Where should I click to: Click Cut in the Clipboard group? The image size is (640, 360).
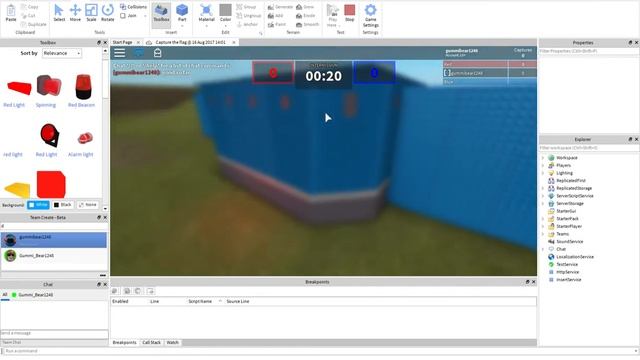[29, 16]
